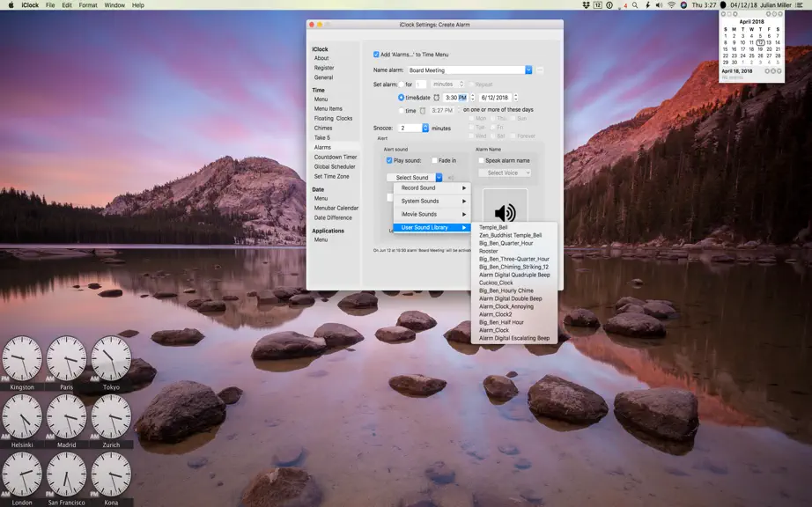Open the Siri icon in menu bar
The image size is (812, 507).
tap(683, 4)
